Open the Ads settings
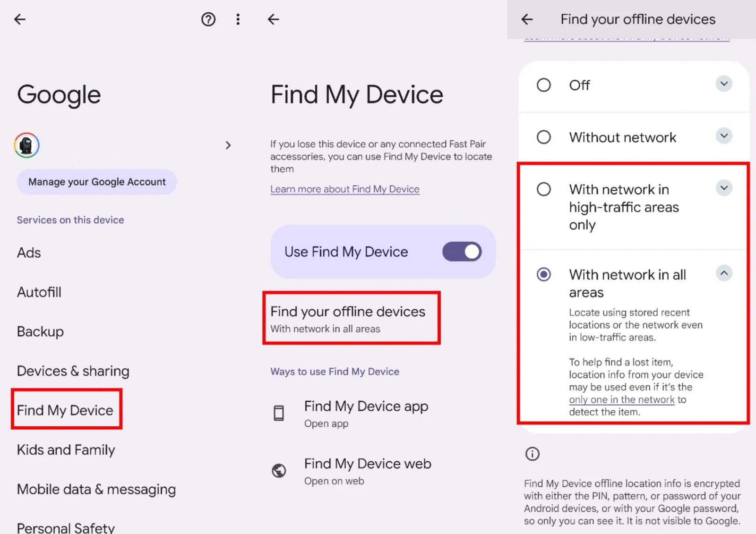756x534 pixels. coord(29,253)
